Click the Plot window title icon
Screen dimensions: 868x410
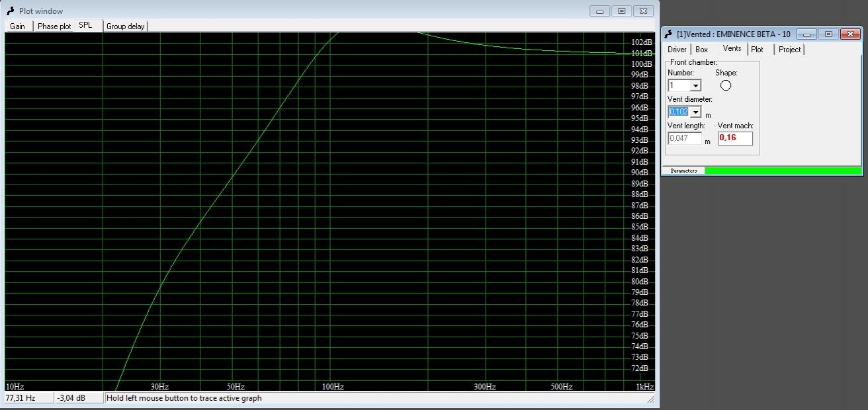point(10,11)
